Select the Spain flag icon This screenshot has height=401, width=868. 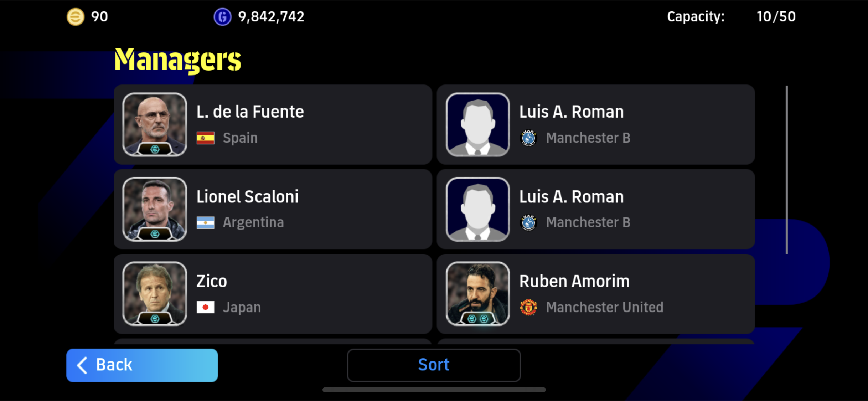(206, 138)
